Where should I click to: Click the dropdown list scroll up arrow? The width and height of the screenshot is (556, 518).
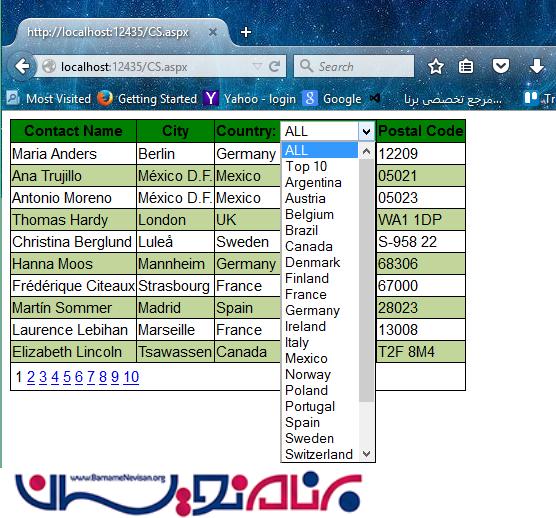367,151
